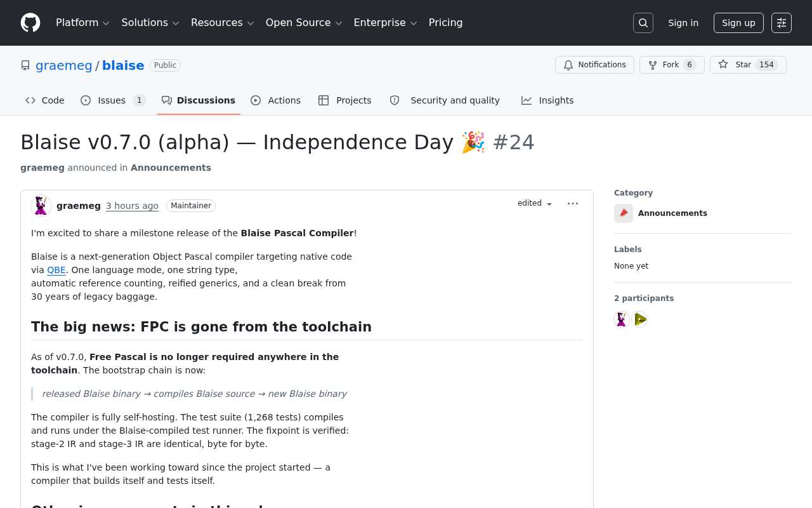
Task: Click the second participant avatar
Action: click(640, 319)
